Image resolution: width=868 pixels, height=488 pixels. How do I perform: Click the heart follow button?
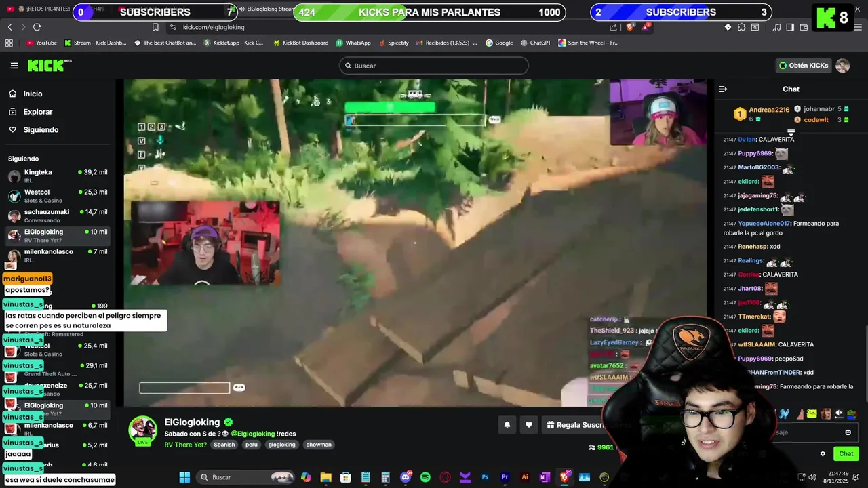529,425
